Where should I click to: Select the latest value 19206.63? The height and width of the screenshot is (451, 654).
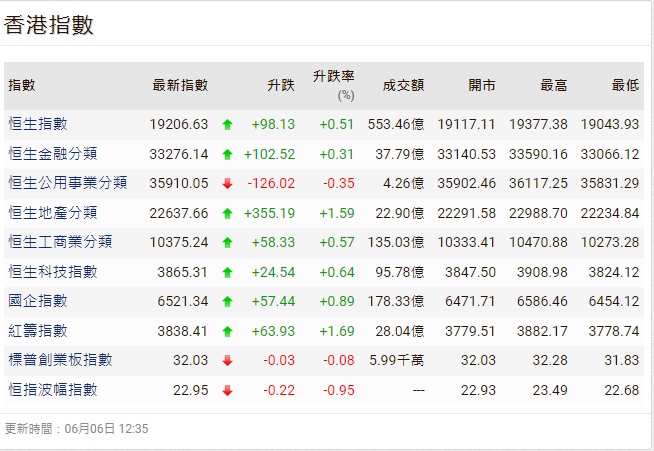tap(179, 124)
